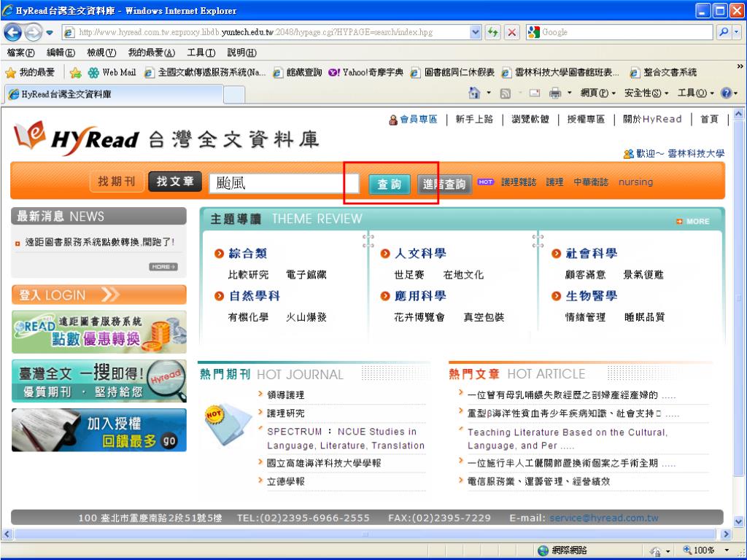Click the Stop loading X icon
Image resolution: width=747 pixels, height=560 pixels.
511,32
